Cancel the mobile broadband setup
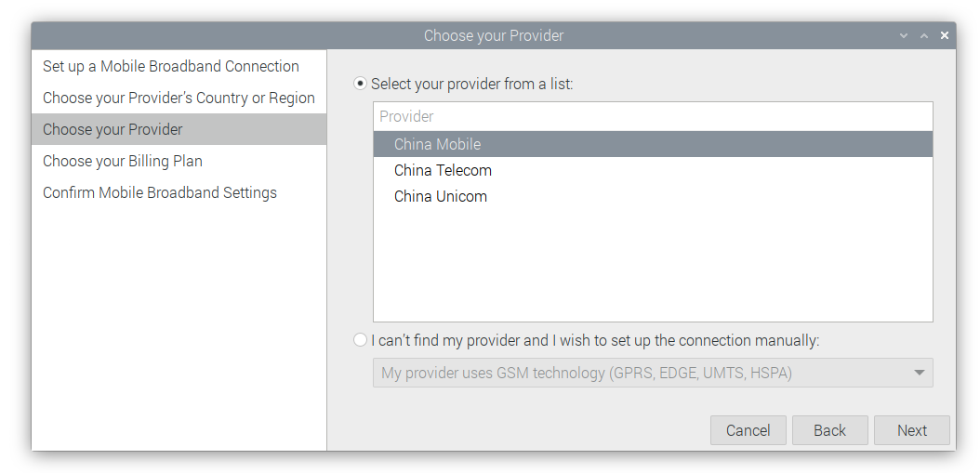This screenshot has width=980, height=473. [748, 430]
